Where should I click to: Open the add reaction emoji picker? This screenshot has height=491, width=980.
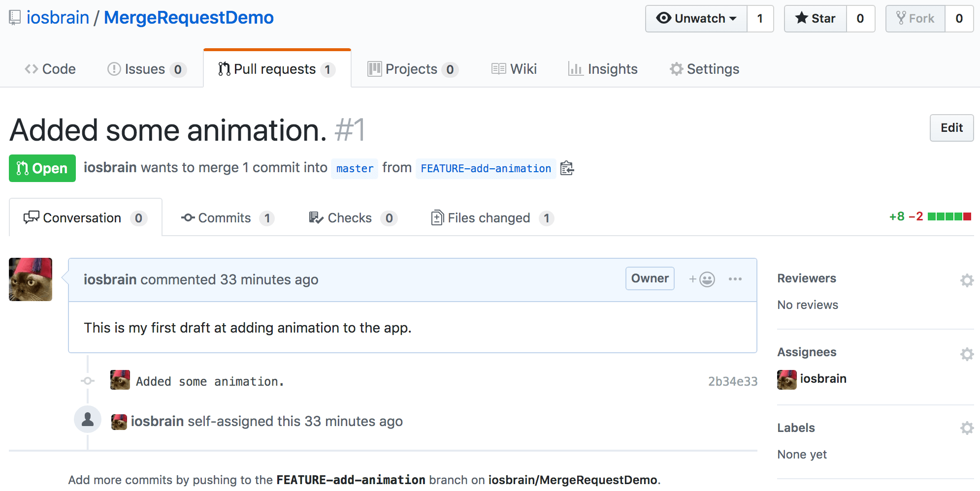pyautogui.click(x=702, y=279)
